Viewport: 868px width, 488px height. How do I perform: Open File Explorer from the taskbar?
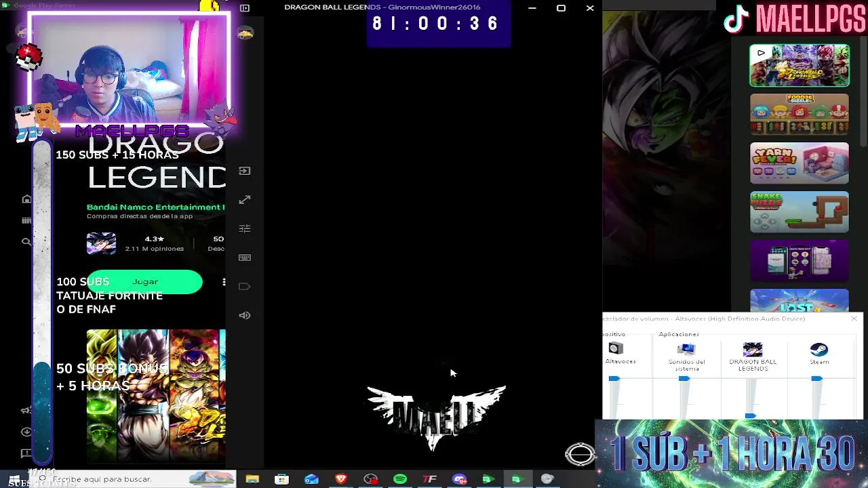tap(252, 479)
